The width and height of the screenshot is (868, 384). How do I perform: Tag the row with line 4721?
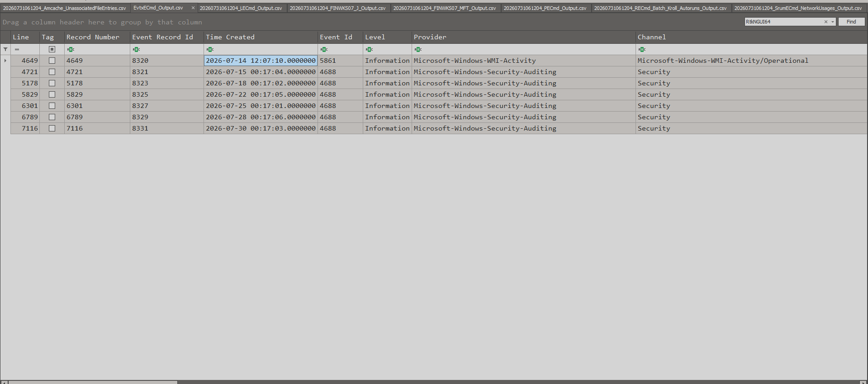[x=52, y=72]
